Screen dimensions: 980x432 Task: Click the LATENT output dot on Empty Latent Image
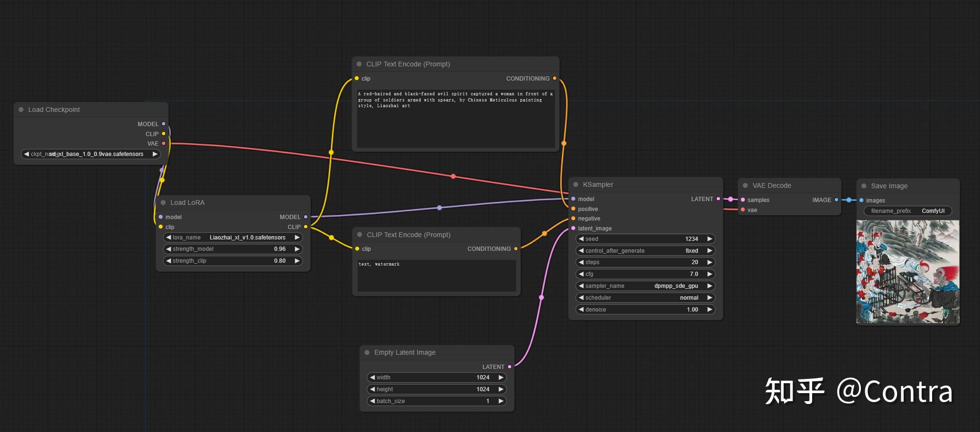(509, 366)
